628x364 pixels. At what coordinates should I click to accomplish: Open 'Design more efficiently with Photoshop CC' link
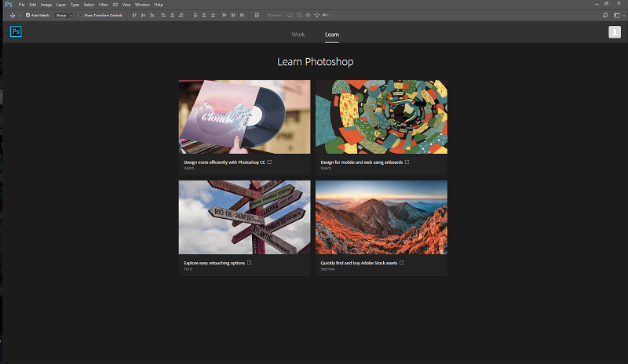click(x=225, y=162)
